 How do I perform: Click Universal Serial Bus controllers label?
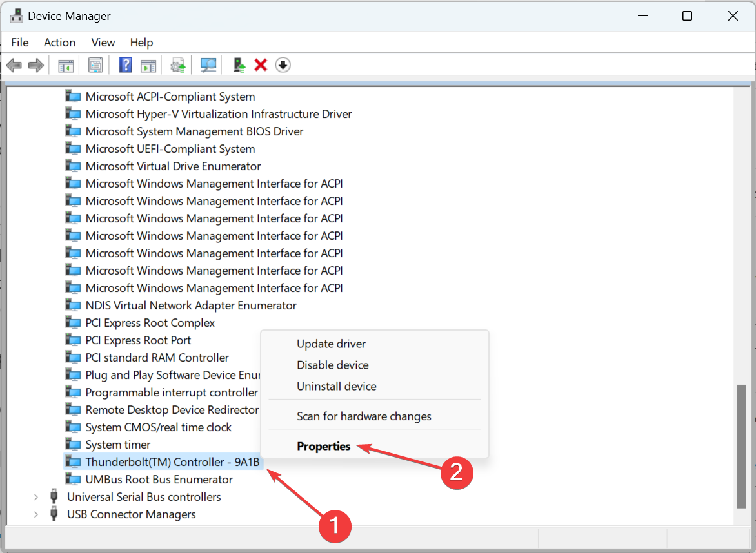coord(144,497)
